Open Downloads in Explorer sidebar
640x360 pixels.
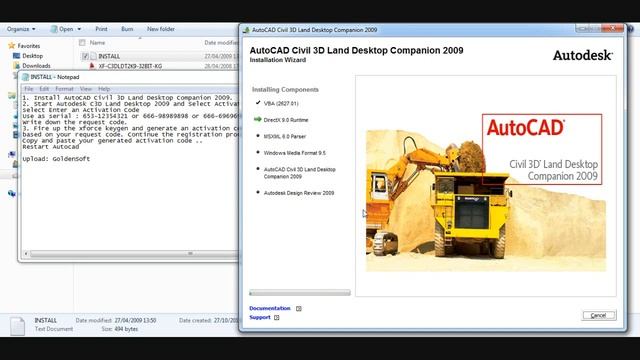click(36, 66)
